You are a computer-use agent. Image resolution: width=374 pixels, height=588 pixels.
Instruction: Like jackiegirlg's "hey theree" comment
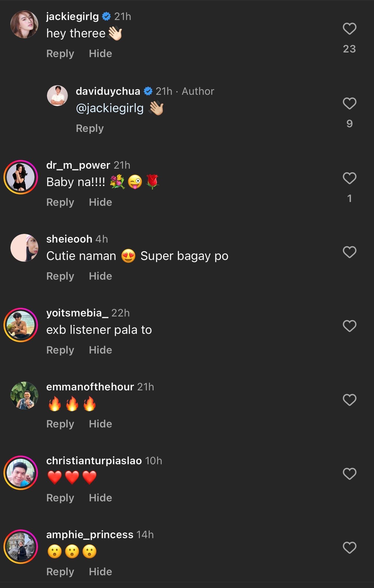[349, 29]
